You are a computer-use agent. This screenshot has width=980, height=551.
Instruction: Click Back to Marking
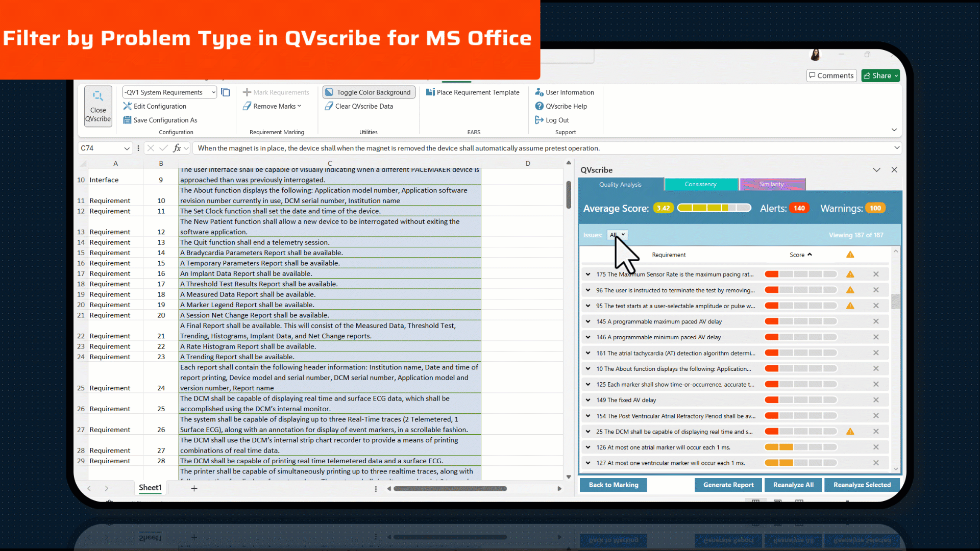614,485
